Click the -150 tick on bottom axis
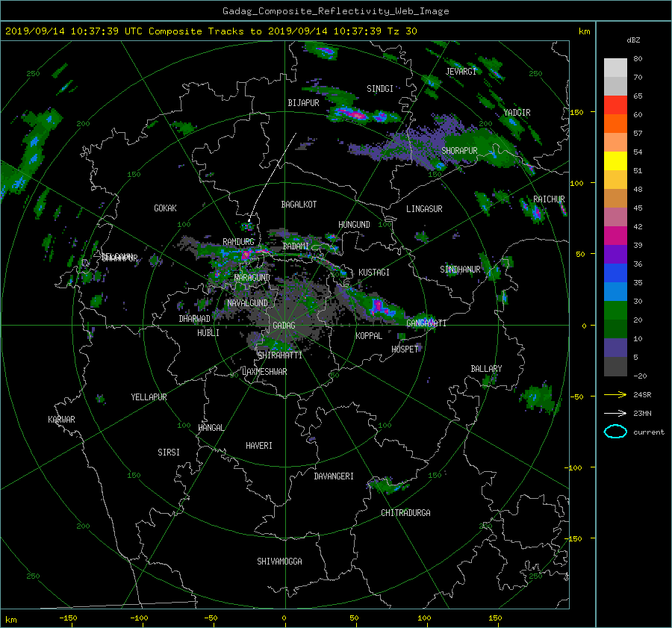The image size is (672, 628). pyautogui.click(x=68, y=618)
